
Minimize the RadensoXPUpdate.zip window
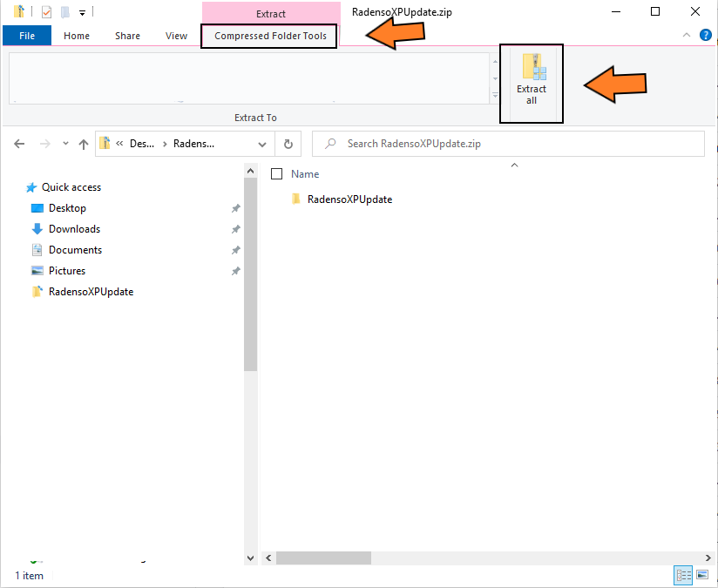tap(616, 12)
